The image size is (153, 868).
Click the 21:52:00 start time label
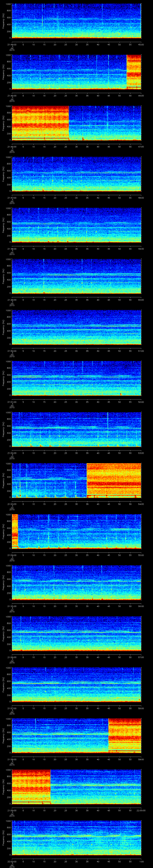(x=12, y=453)
